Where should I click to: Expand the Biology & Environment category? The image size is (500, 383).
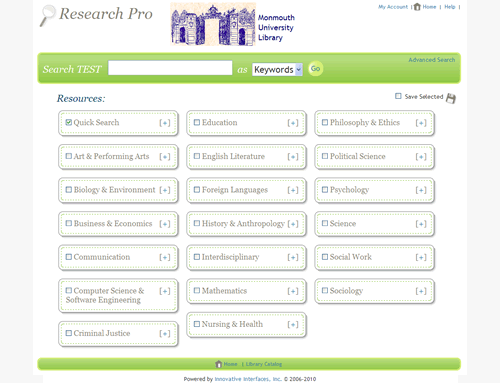click(x=165, y=190)
